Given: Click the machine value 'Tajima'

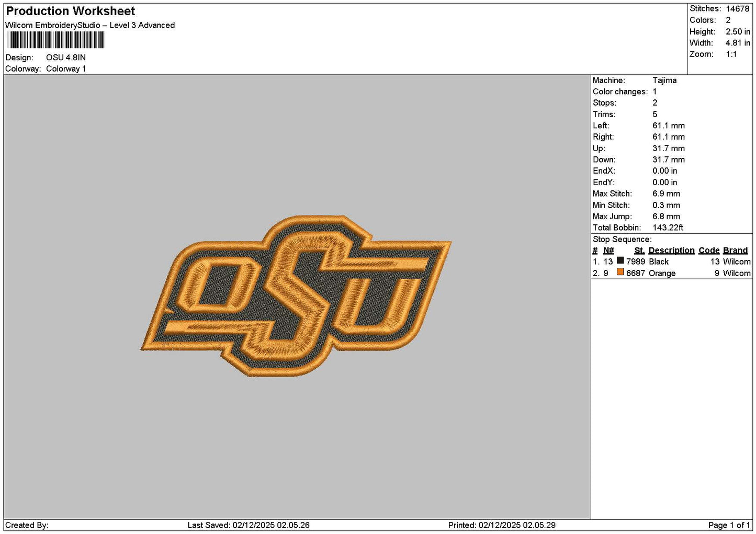Looking at the screenshot, I should point(664,81).
